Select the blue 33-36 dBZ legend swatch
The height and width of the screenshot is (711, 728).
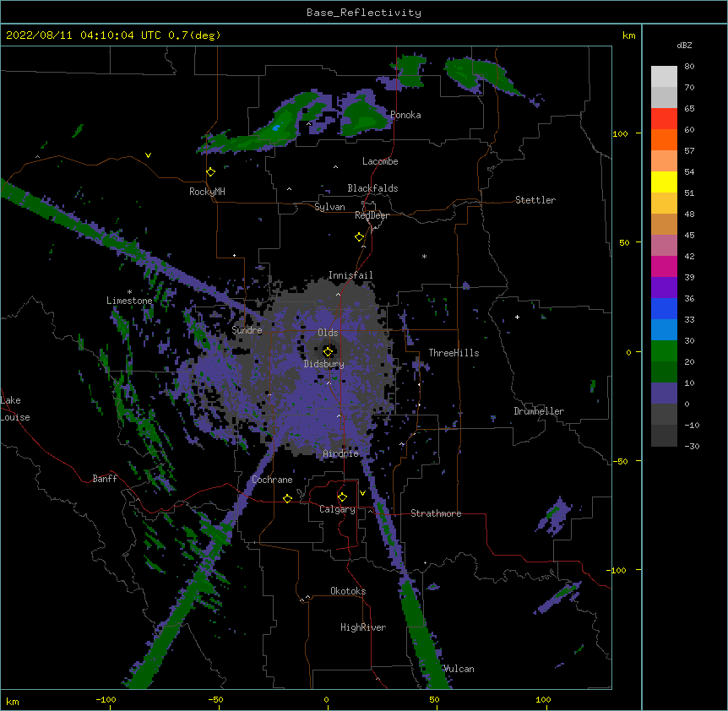664,308
